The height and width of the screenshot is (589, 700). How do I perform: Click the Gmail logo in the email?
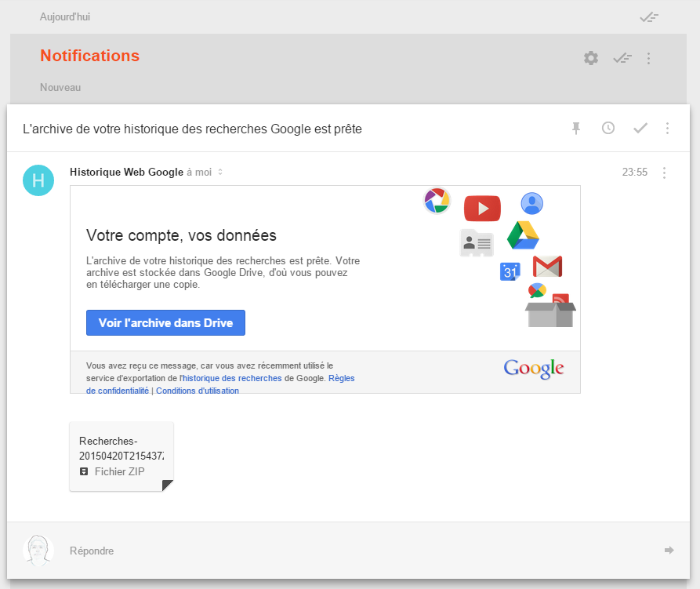547,267
